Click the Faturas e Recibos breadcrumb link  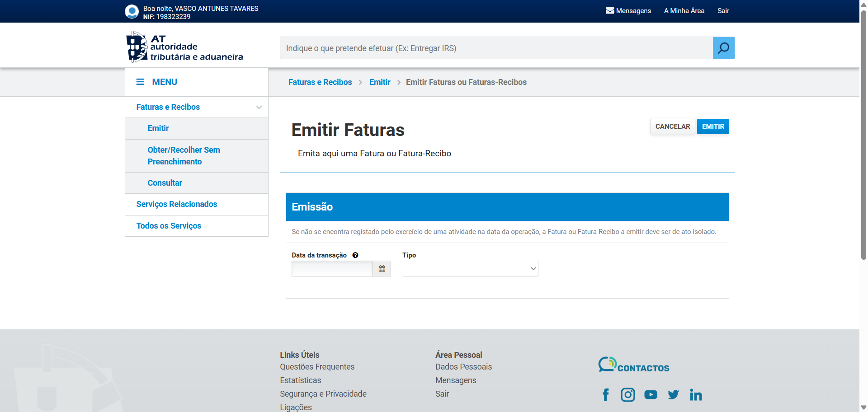[x=320, y=82]
